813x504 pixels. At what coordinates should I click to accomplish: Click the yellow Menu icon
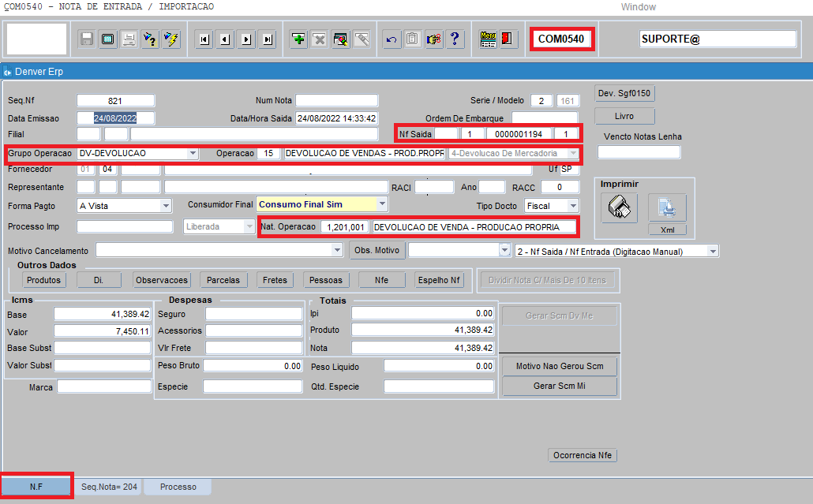488,39
